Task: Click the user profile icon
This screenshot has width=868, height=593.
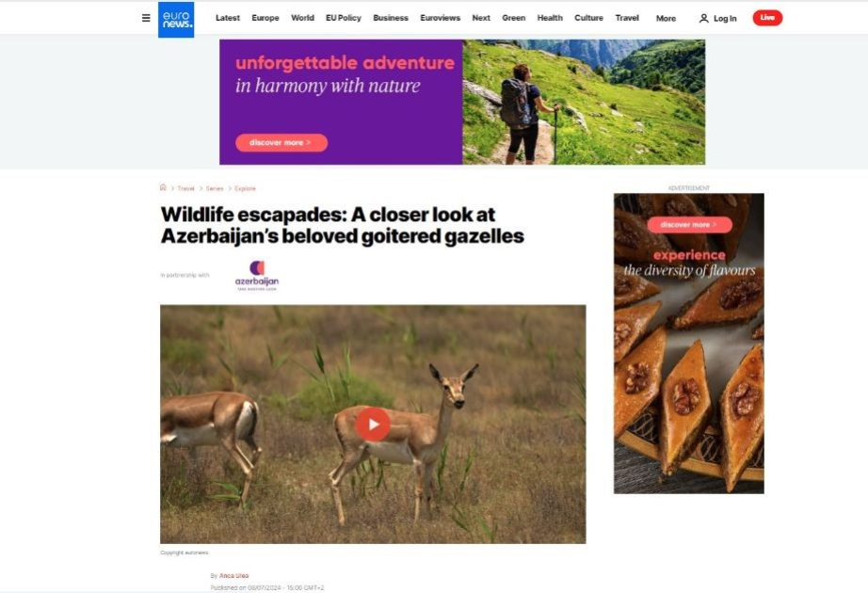Action: coord(703,18)
